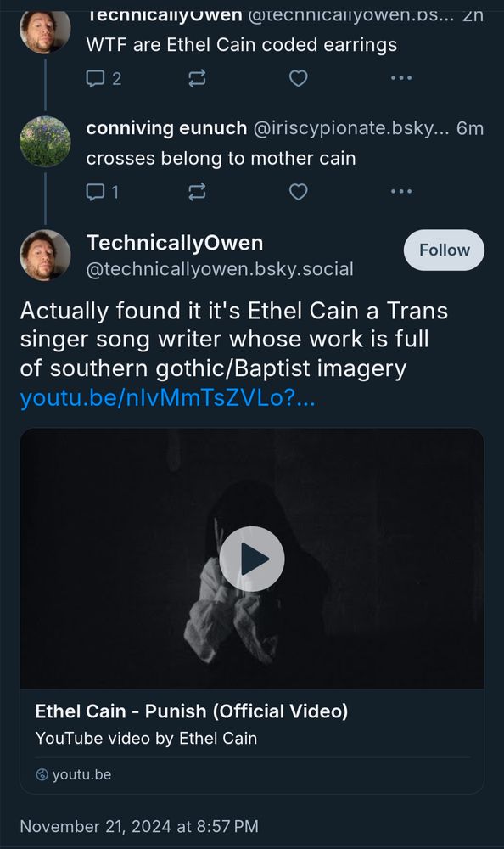Open conniving eunuch's profile picture

point(44,140)
